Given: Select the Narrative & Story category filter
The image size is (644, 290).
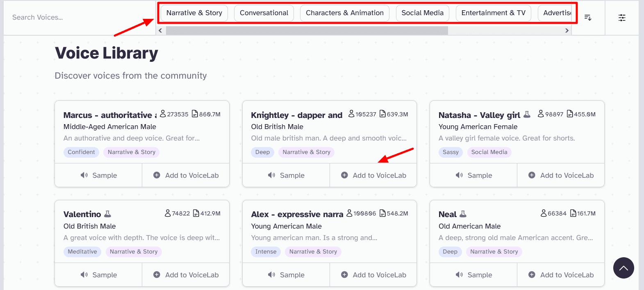Looking at the screenshot, I should point(194,13).
